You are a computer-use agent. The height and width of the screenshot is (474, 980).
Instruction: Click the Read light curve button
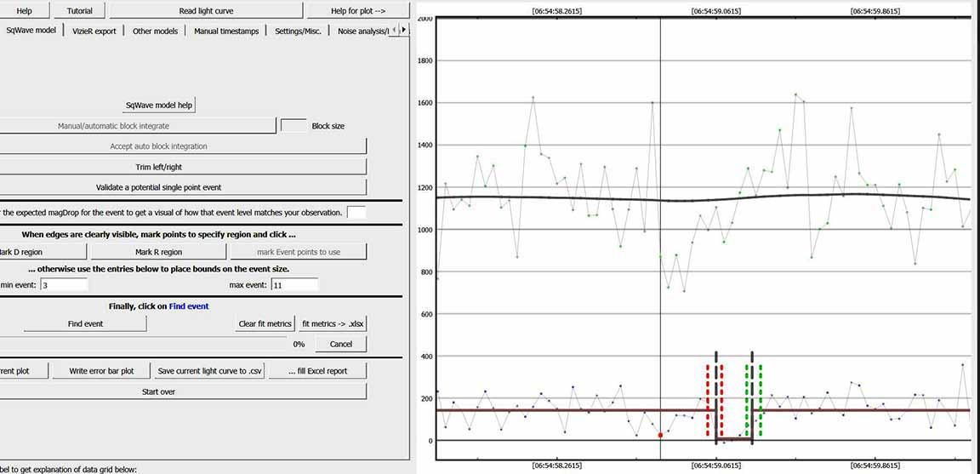coord(208,10)
